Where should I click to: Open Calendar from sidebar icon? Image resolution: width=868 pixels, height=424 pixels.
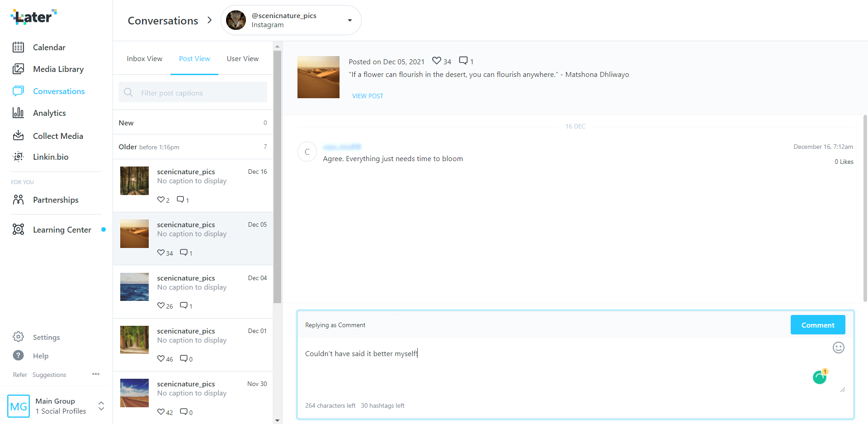click(x=18, y=47)
